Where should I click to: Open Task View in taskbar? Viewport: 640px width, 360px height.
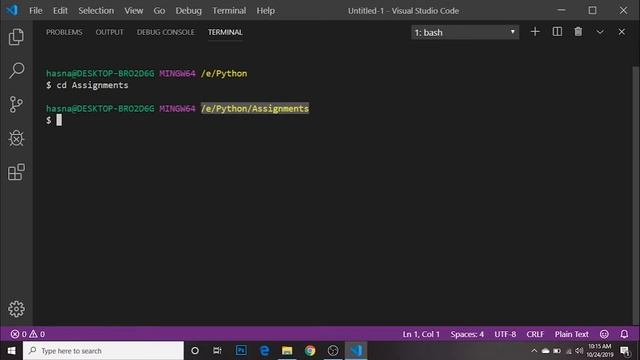click(217, 351)
